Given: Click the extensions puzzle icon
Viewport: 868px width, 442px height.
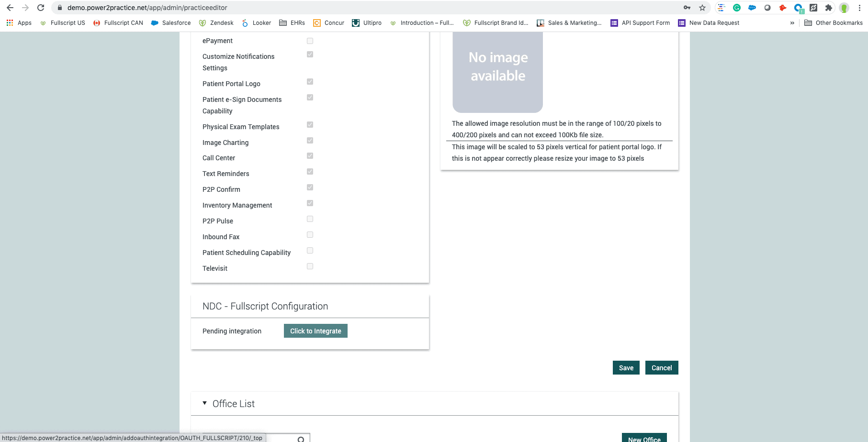Looking at the screenshot, I should 828,8.
